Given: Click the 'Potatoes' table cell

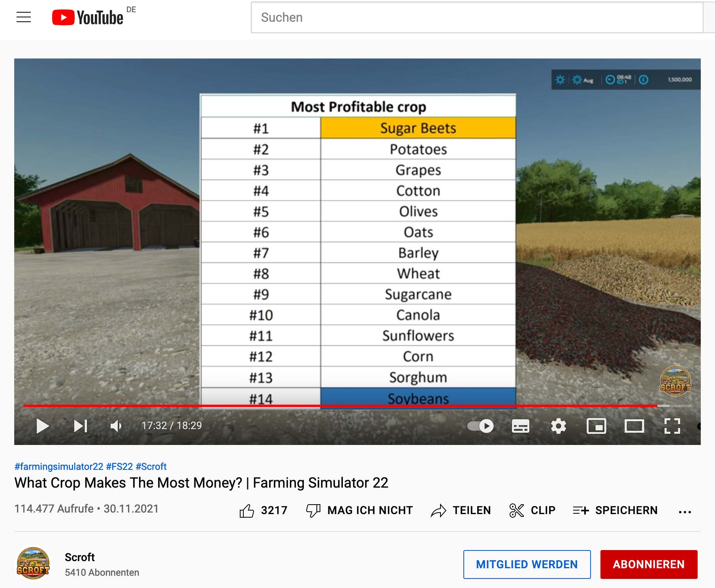Looking at the screenshot, I should 418,149.
